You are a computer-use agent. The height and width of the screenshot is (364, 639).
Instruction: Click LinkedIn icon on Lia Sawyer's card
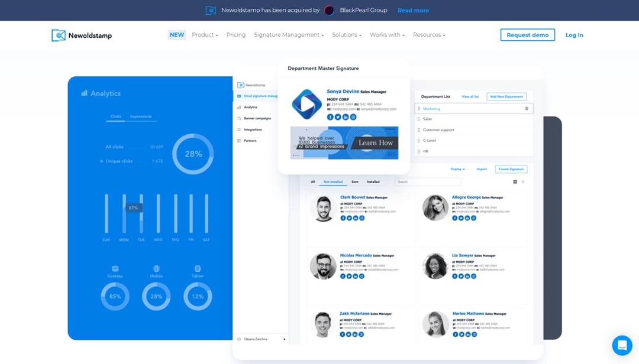pyautogui.click(x=467, y=277)
